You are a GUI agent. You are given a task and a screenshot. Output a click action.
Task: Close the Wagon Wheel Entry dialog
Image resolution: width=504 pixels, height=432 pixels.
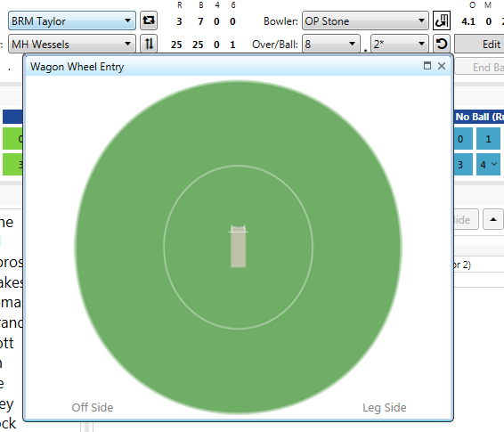pyautogui.click(x=442, y=66)
